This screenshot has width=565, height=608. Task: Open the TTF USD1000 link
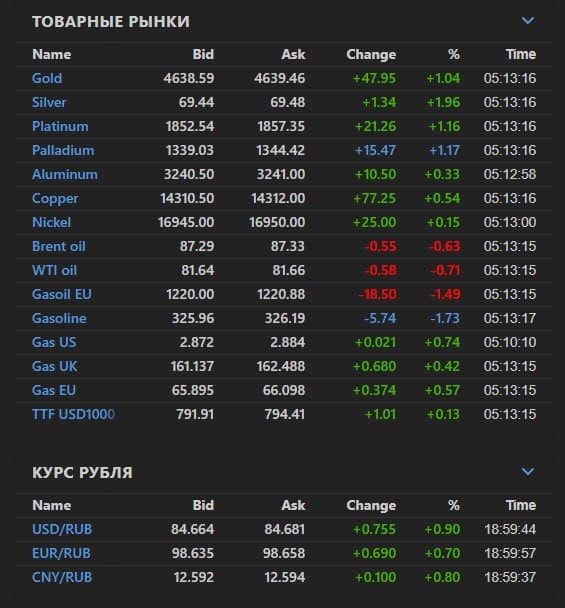click(73, 415)
